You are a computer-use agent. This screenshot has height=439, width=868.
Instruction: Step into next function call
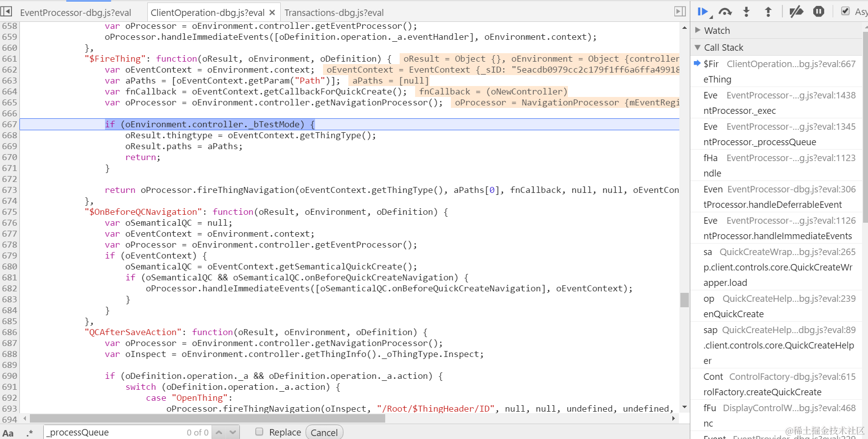tap(746, 12)
